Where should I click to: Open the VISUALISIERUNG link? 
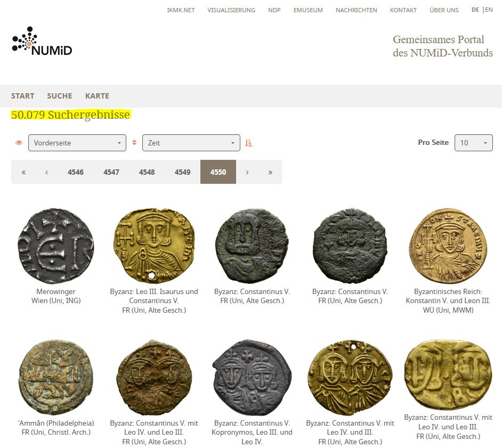pyautogui.click(x=231, y=10)
